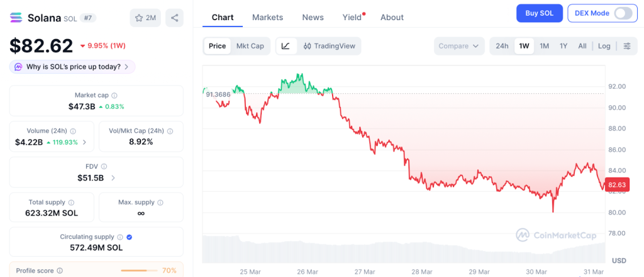Switch chart to Mkt Cap view

pos(250,46)
